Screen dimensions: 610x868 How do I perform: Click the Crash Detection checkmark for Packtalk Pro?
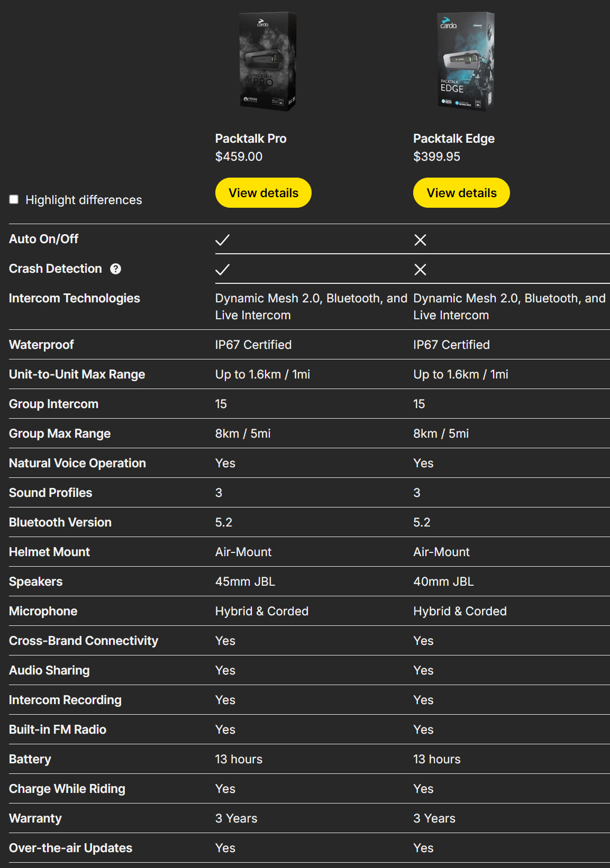(222, 270)
